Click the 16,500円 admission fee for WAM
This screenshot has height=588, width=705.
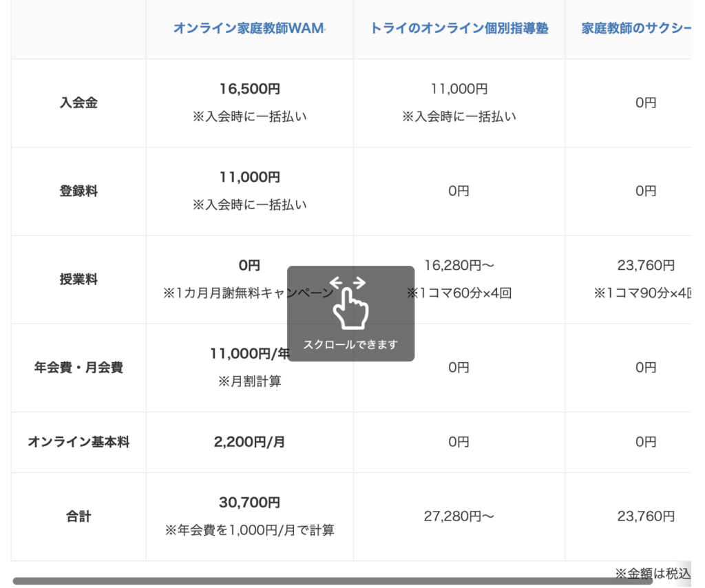click(249, 89)
